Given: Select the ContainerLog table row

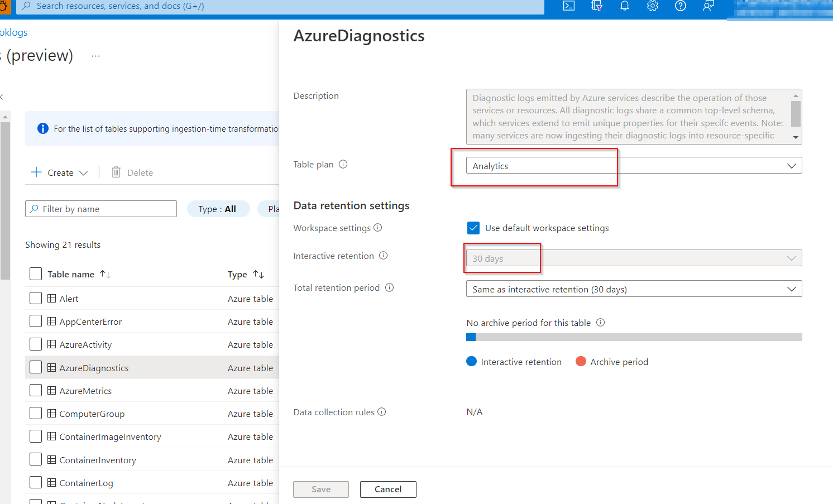Looking at the screenshot, I should 87,482.
